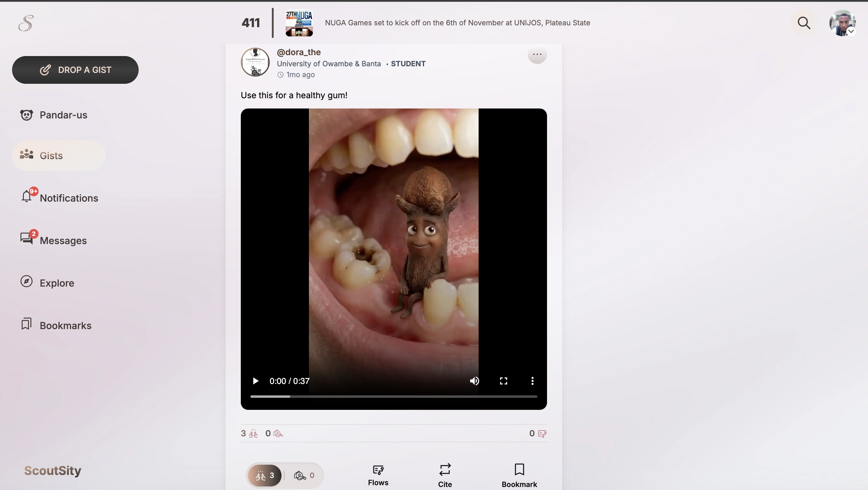Click the STUDENT label on the post

408,64
